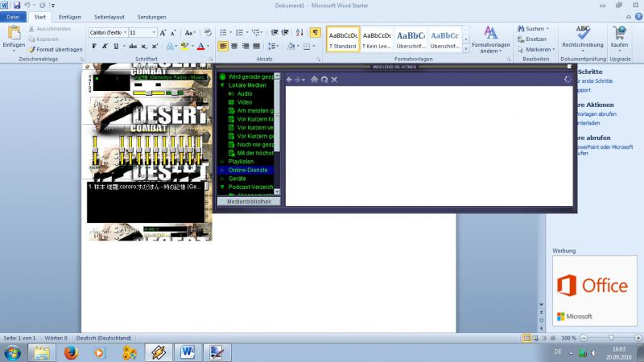Screen dimensions: 644x362
Task: Open the font name combo box
Action: (108, 32)
